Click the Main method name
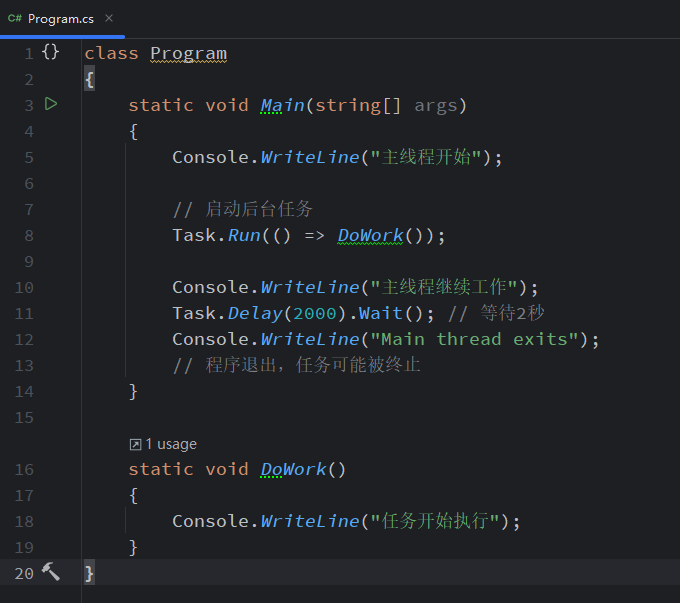680x603 pixels. coord(283,105)
